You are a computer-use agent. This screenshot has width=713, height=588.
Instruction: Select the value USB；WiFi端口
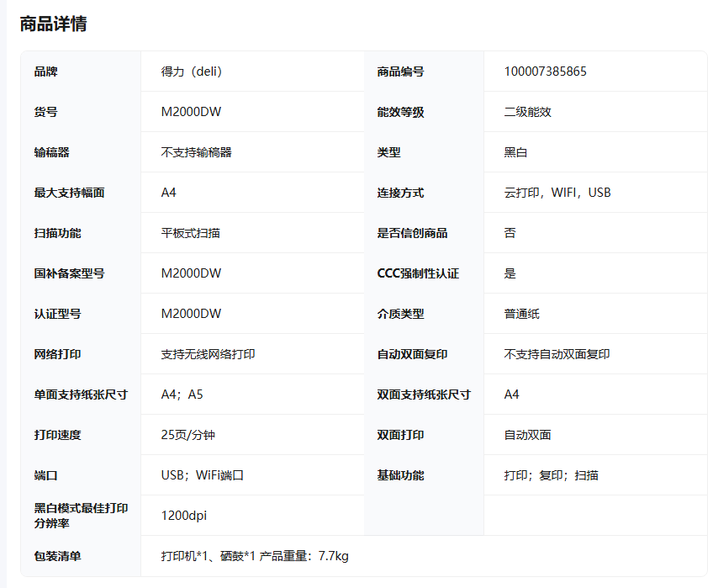point(203,475)
